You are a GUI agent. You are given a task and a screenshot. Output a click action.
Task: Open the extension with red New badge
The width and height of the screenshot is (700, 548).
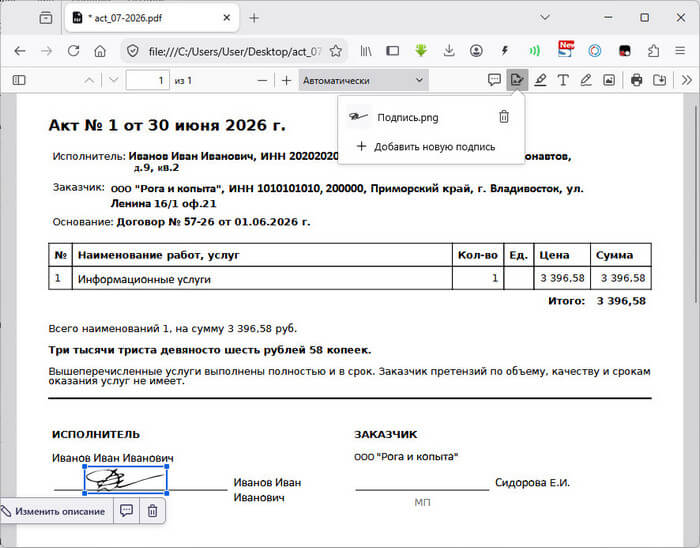pos(566,50)
